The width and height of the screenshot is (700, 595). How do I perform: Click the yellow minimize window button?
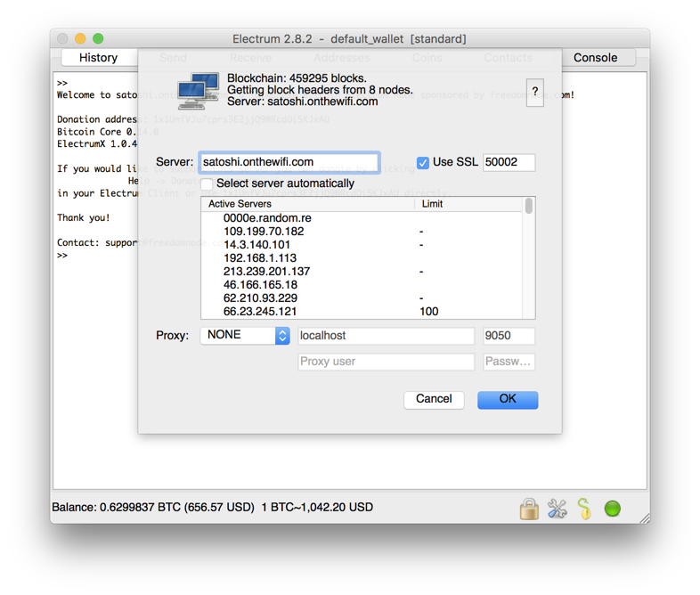[80, 39]
